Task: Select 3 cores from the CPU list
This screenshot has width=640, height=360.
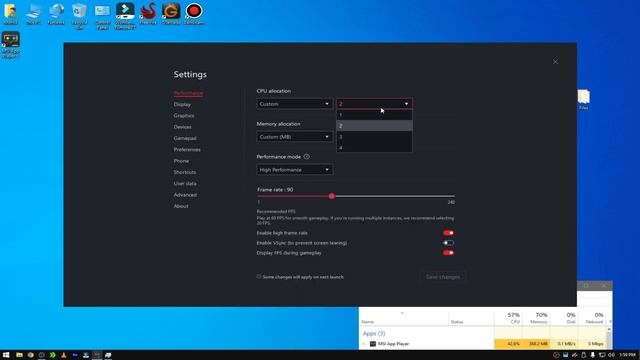Action: (x=374, y=137)
